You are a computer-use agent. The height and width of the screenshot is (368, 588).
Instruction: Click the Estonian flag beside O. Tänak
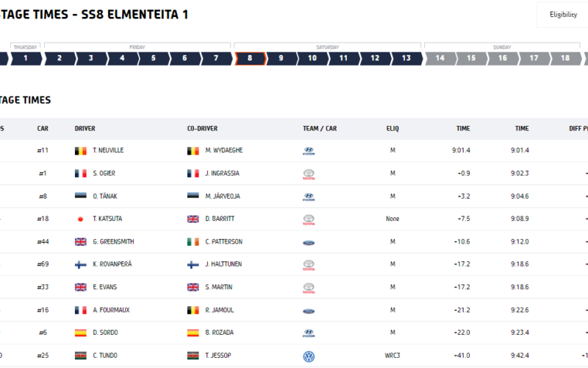80,196
